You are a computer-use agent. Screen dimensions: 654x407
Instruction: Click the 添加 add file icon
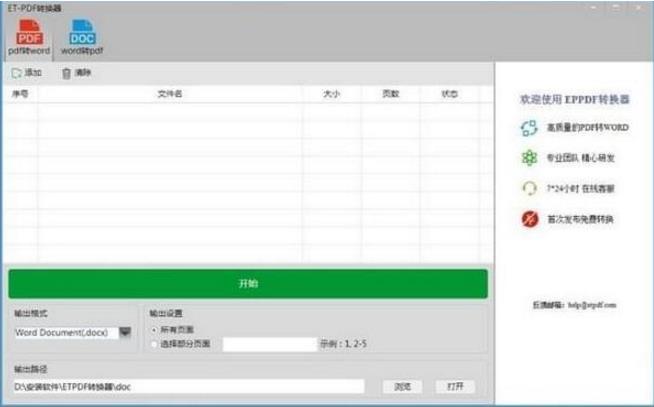(x=16, y=73)
